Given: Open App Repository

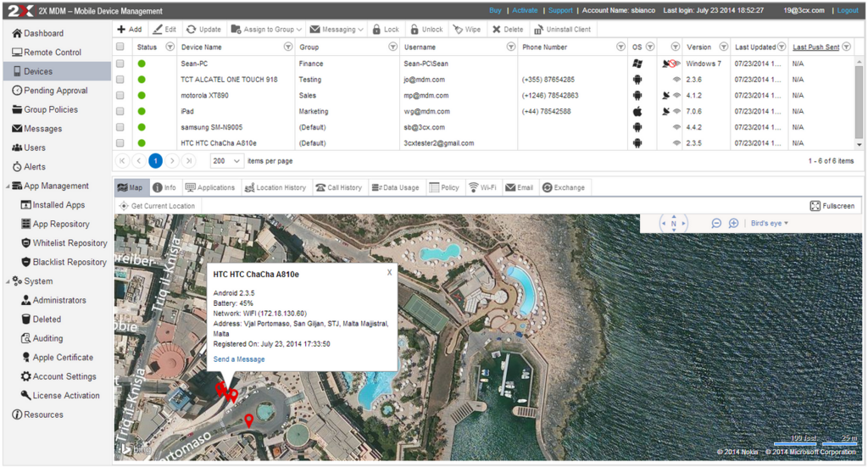Looking at the screenshot, I should 55,224.
